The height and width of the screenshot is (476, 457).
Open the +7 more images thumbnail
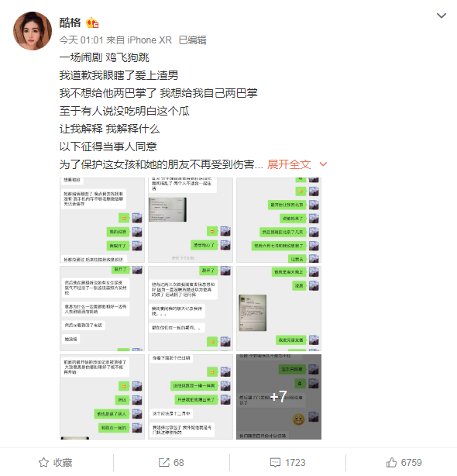(x=279, y=397)
